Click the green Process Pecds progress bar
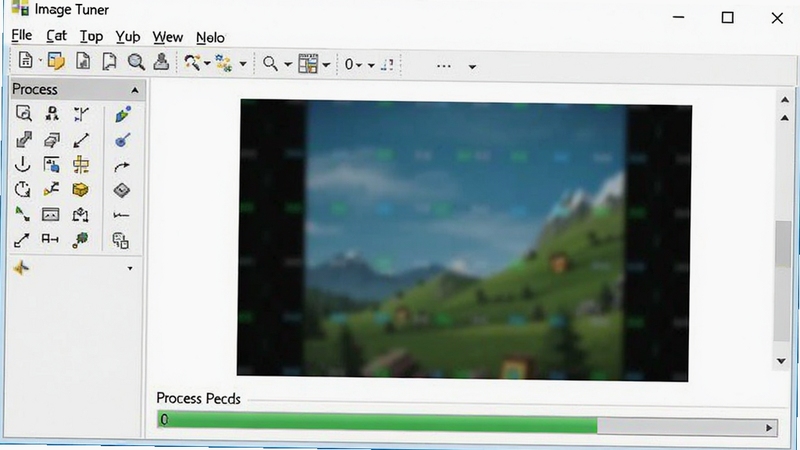The image size is (800, 450). coord(378,423)
